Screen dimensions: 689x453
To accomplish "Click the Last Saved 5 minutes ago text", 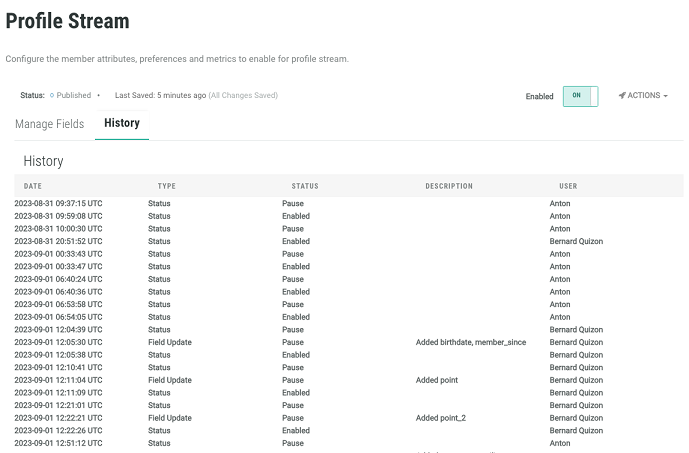I will pyautogui.click(x=161, y=96).
